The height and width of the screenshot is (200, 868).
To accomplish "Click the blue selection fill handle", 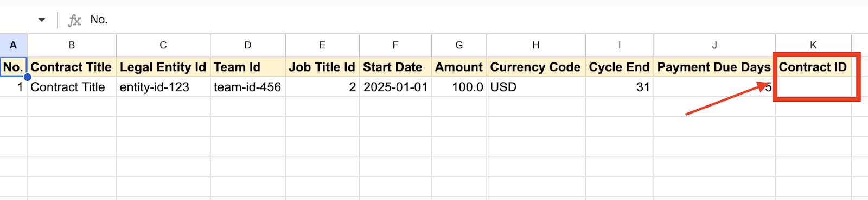I will point(27,77).
